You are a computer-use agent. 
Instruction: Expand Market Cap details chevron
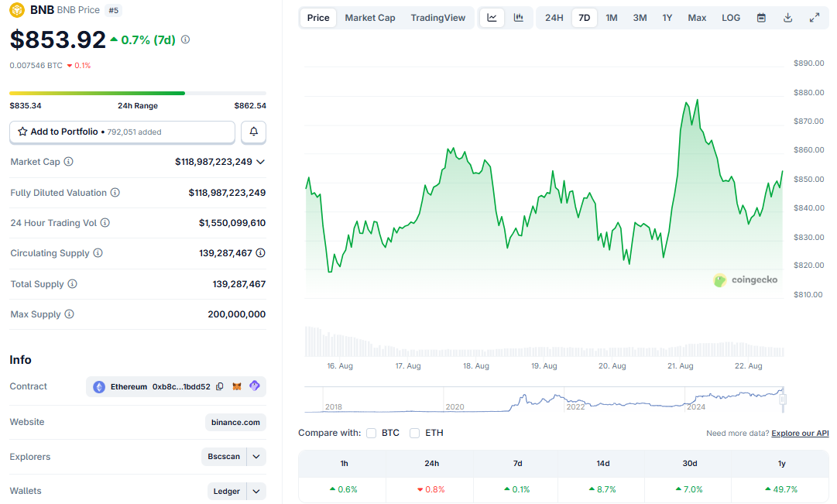[260, 162]
